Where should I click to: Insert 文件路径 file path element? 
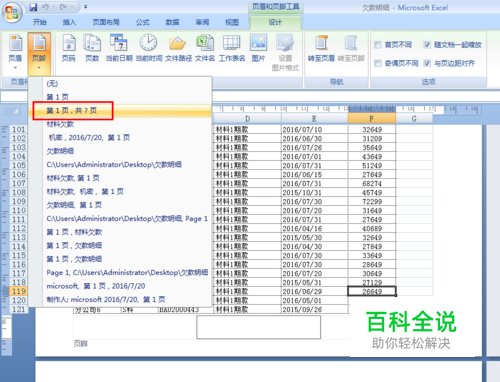pos(178,48)
